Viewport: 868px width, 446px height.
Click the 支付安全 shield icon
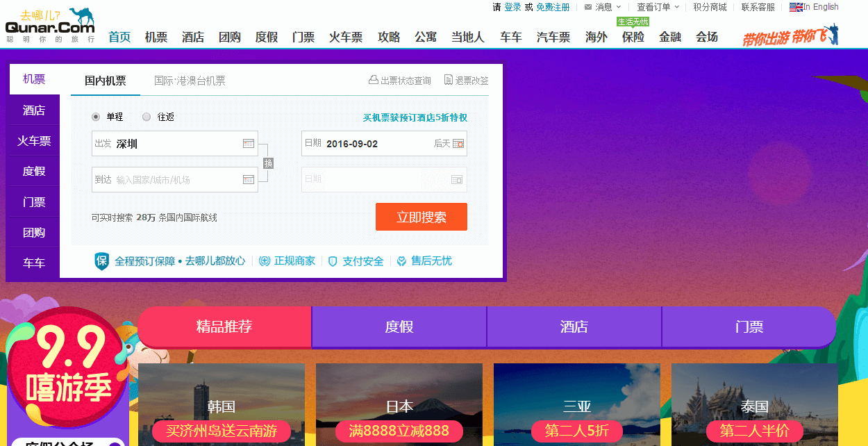click(x=335, y=261)
